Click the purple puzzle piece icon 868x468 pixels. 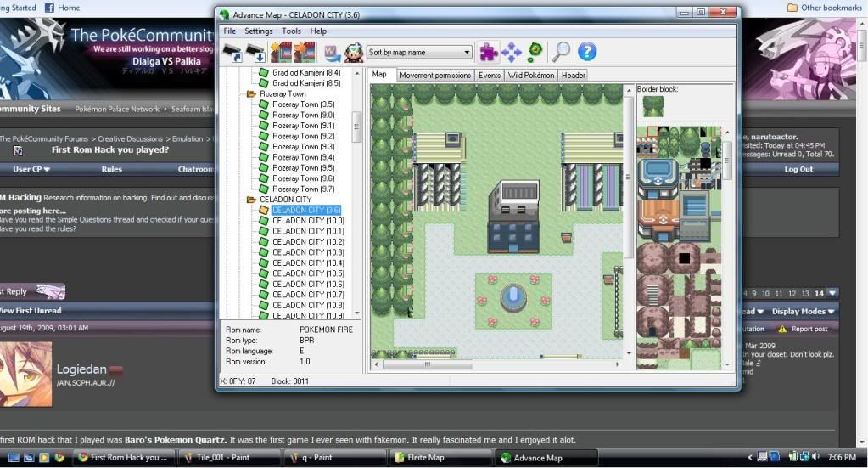[x=488, y=53]
